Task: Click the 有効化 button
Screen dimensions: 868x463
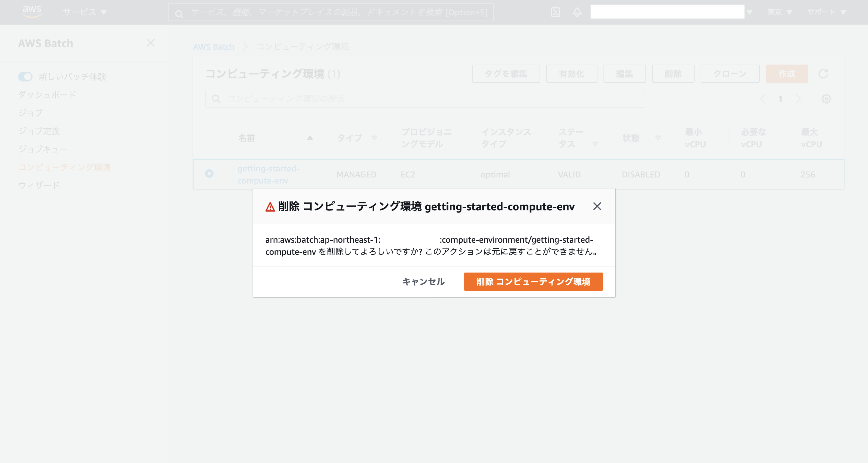Action: (x=572, y=74)
